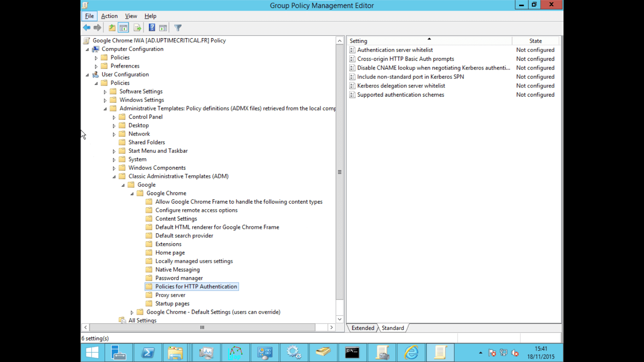Open Internet Explorer from the taskbar
This screenshot has width=644, height=362.
[x=411, y=352]
